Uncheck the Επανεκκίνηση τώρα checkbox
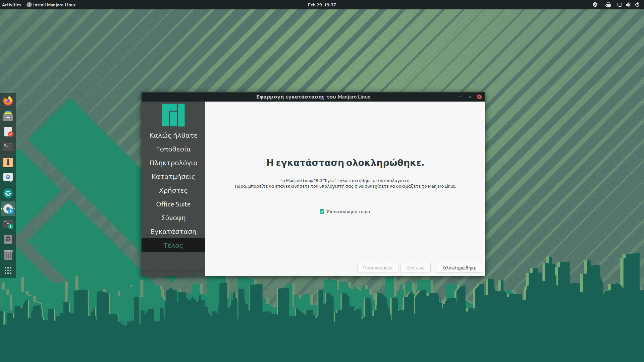The width and height of the screenshot is (644, 362). pos(322,212)
